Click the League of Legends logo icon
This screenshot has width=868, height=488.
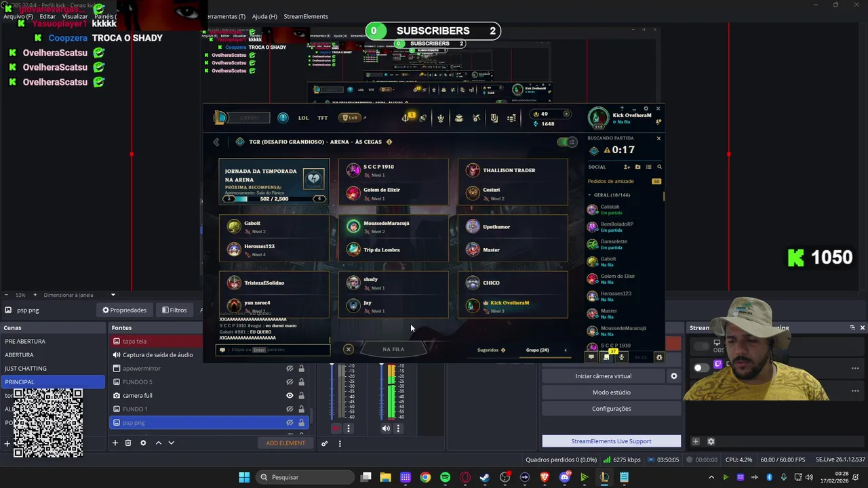220,118
